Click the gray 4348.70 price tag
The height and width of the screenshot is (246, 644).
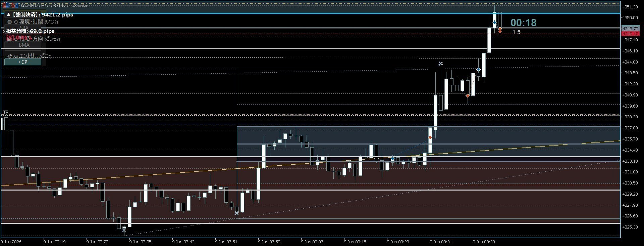(630, 29)
